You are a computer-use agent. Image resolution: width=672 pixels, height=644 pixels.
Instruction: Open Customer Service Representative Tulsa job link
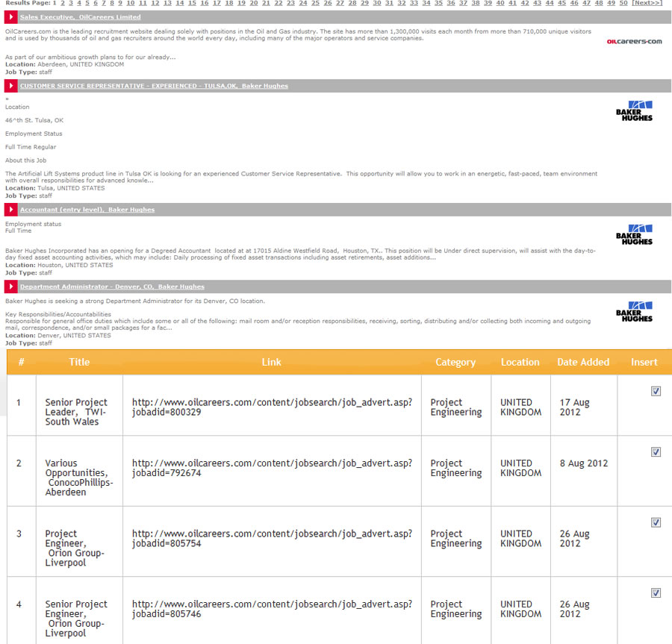click(154, 86)
